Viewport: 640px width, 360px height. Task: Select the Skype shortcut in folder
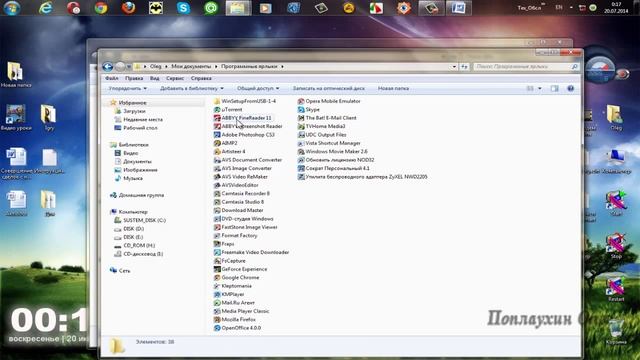[x=309, y=109]
